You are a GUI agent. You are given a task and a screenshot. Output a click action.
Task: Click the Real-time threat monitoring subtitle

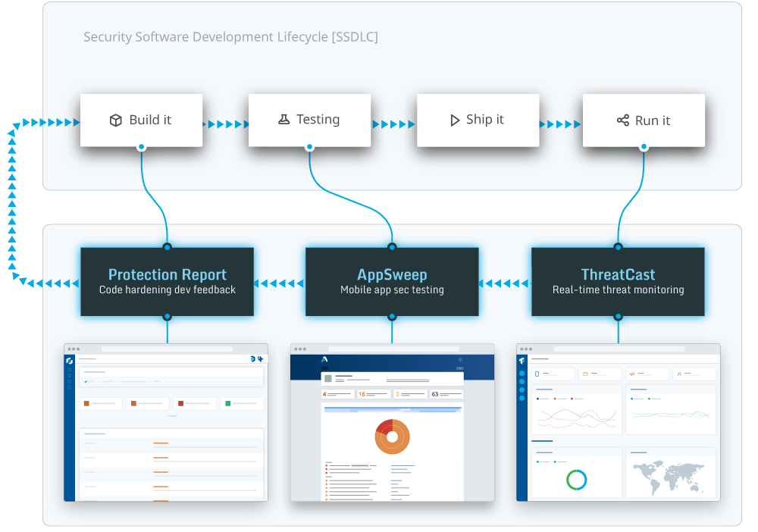[x=618, y=290]
